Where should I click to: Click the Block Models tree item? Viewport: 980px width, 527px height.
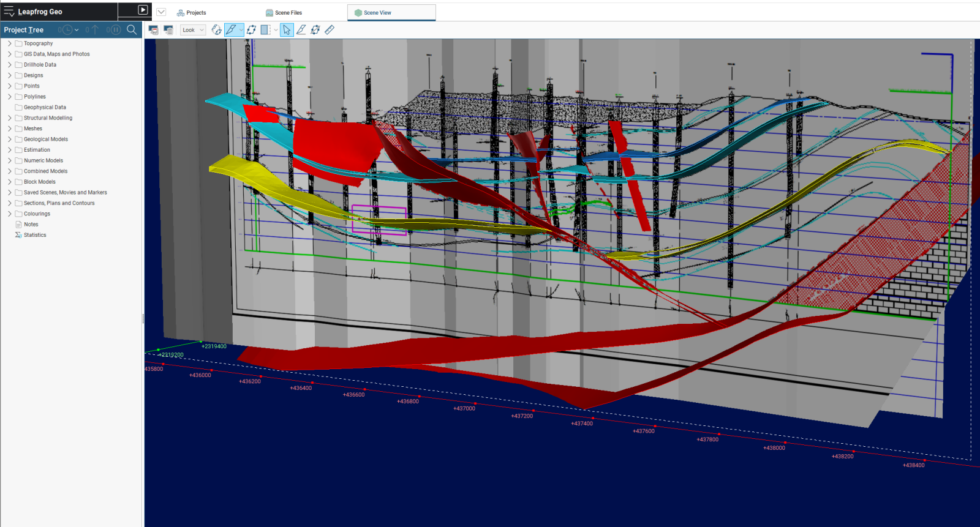pos(39,182)
